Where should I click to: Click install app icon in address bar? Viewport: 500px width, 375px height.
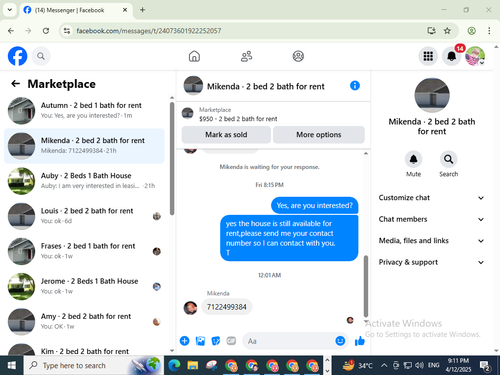(431, 31)
